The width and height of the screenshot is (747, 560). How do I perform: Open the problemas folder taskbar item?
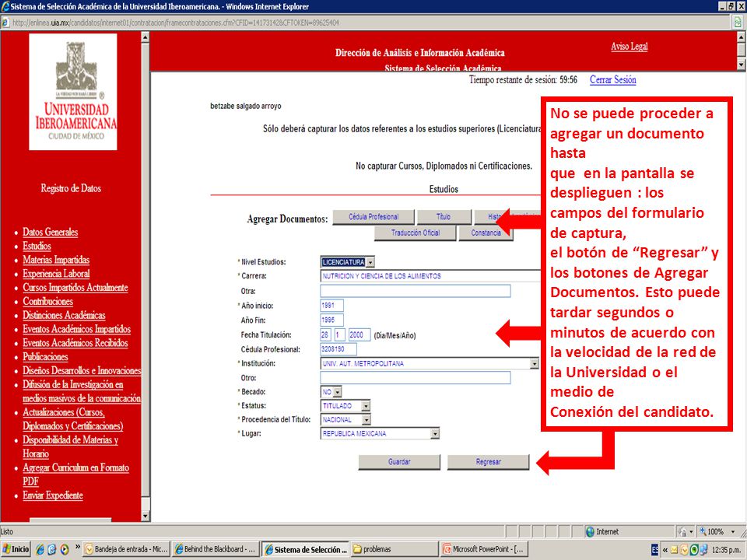point(395,549)
